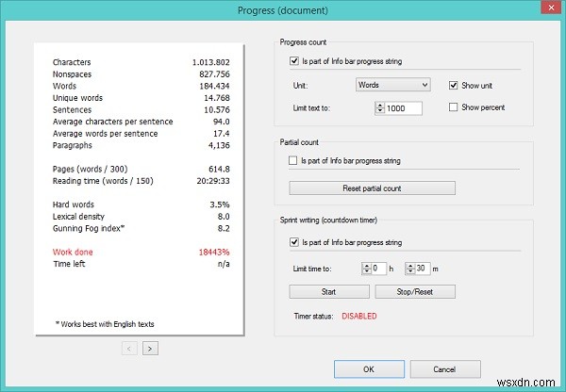Toggle the Show unit checkbox
Screen dimensions: 566x392
tap(453, 85)
